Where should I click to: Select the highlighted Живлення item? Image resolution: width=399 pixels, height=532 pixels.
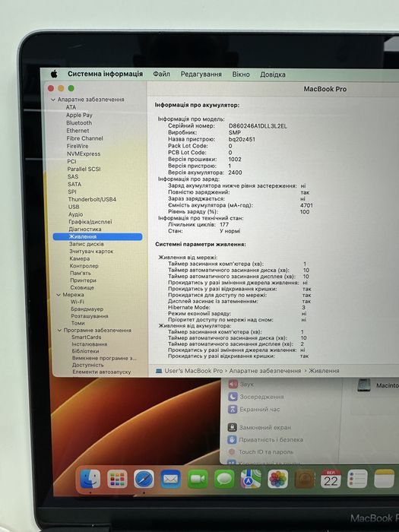98,236
